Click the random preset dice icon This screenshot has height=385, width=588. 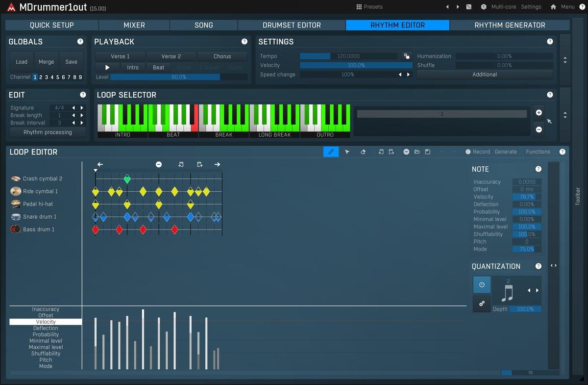(469, 7)
